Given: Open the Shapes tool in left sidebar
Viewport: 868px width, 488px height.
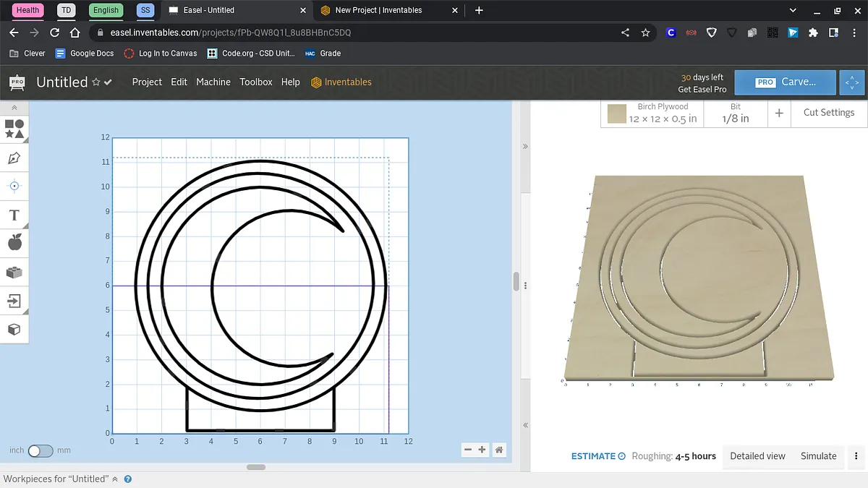Looking at the screenshot, I should [14, 129].
